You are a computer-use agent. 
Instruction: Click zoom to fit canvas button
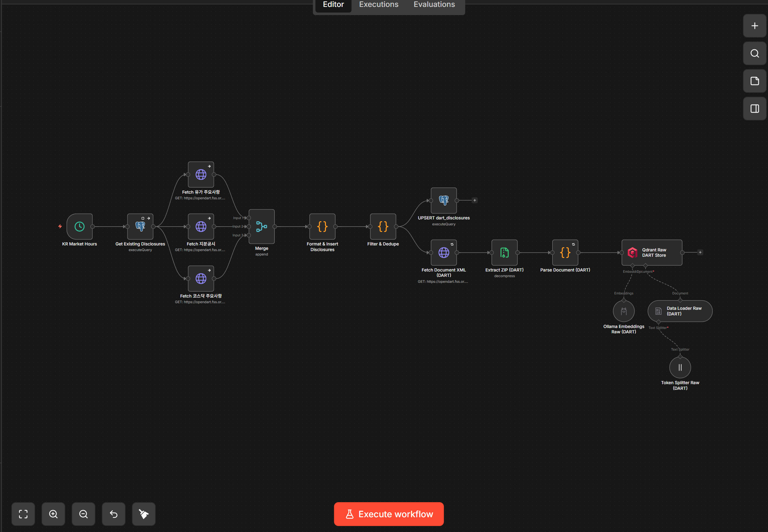click(x=23, y=514)
